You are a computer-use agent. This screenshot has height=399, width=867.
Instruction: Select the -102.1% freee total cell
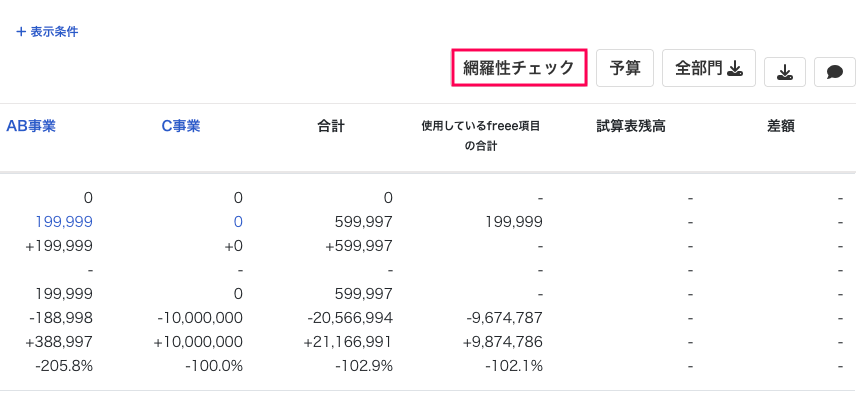click(x=514, y=366)
